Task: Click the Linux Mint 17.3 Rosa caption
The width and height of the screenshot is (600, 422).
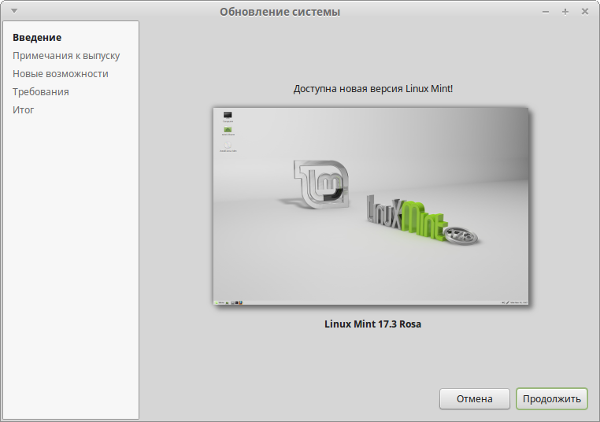Action: (x=373, y=324)
